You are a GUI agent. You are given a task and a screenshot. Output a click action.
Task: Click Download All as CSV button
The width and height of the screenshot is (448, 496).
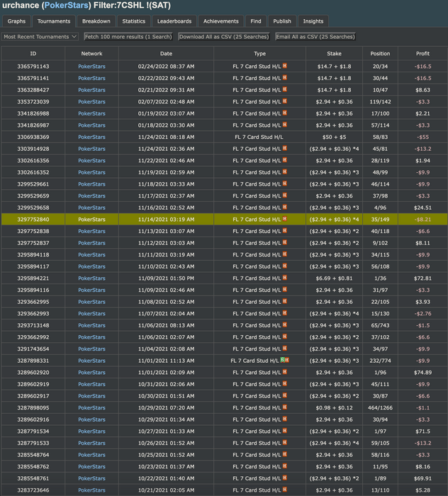(224, 37)
